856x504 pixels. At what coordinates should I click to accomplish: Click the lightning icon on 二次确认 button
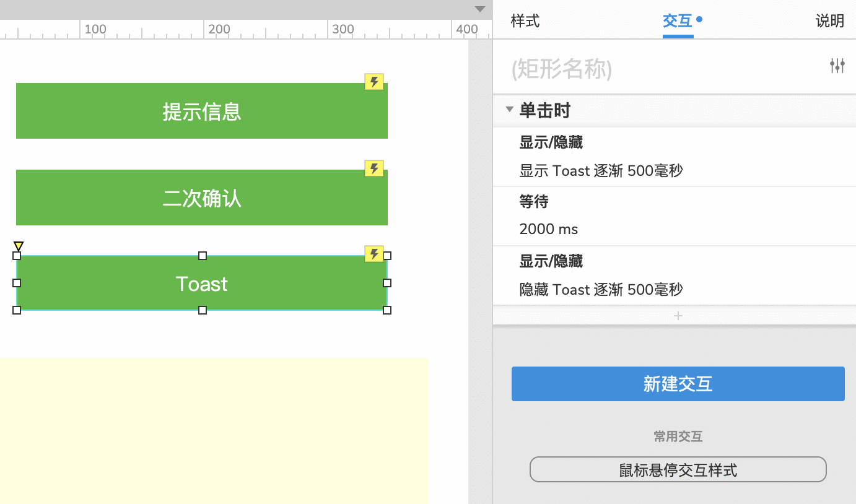point(374,168)
